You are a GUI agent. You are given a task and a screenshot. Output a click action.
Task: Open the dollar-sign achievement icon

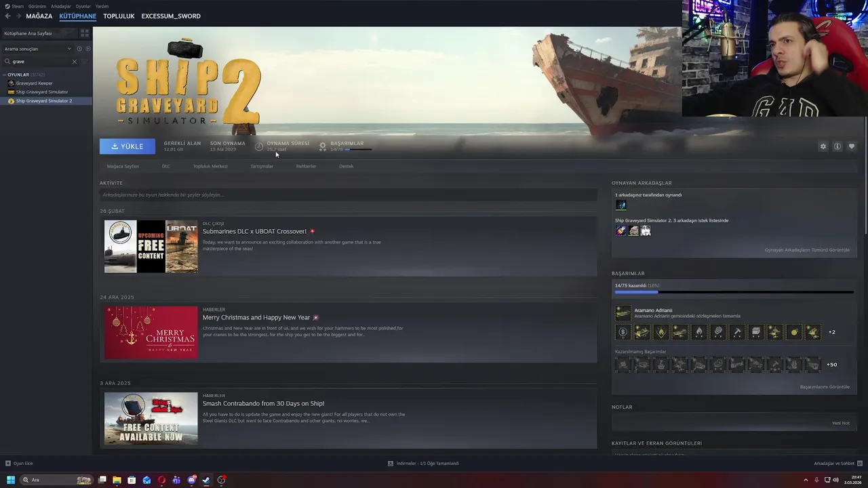(623, 332)
